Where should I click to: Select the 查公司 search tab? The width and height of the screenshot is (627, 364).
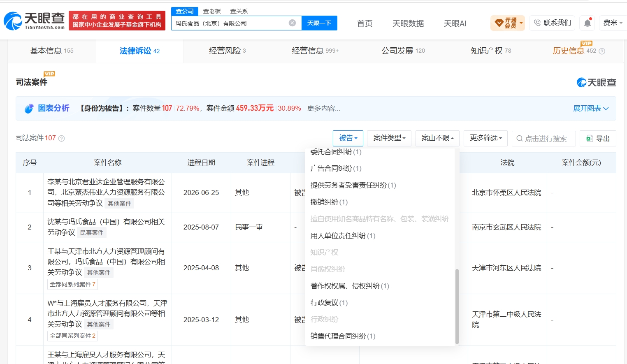(185, 11)
